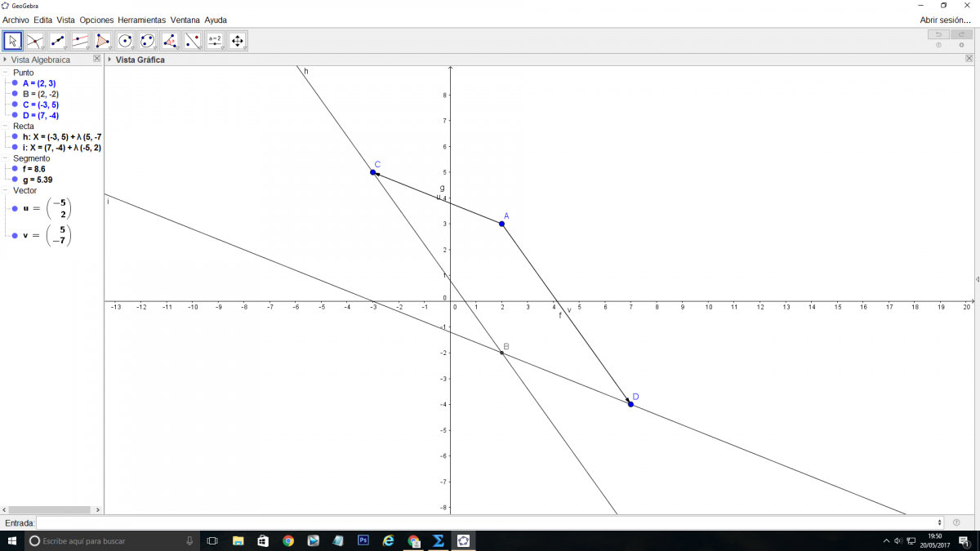Viewport: 980px width, 551px height.
Task: Toggle visibility of segment f = 8.6
Action: [15, 169]
